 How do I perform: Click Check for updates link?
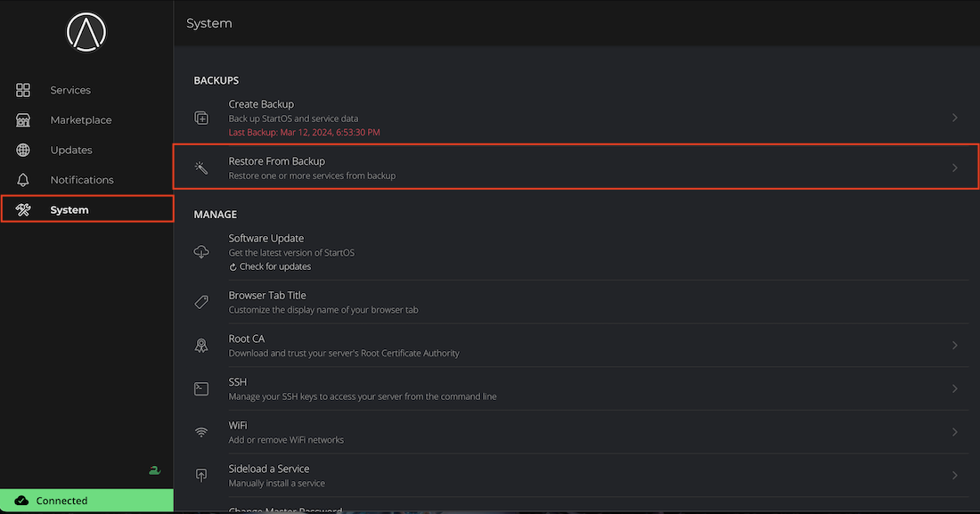point(274,266)
